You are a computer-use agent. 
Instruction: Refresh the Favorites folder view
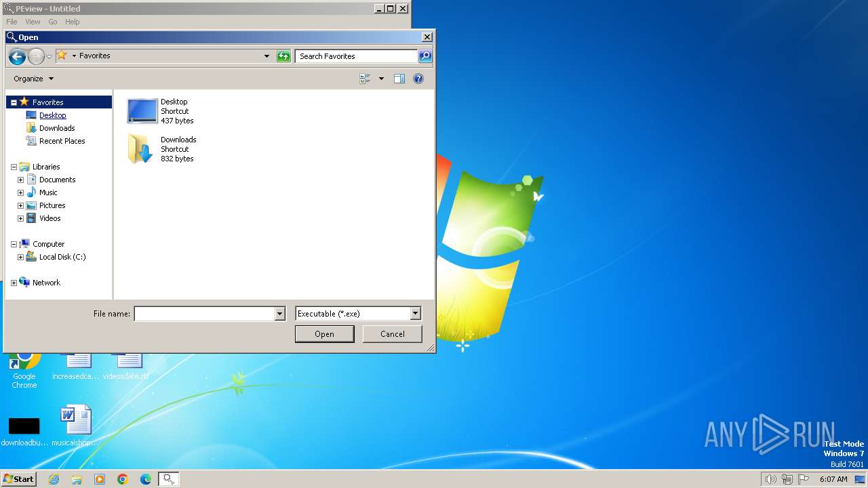tap(284, 56)
